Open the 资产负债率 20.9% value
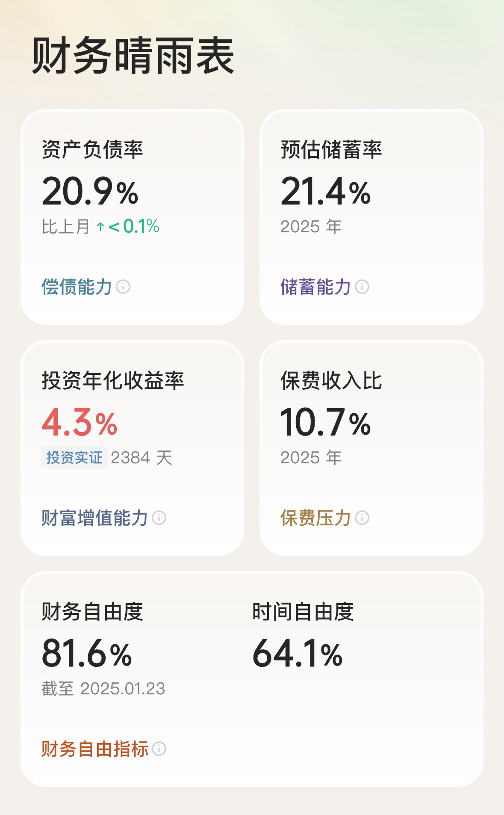Viewport: 504px width, 815px height. [x=90, y=191]
